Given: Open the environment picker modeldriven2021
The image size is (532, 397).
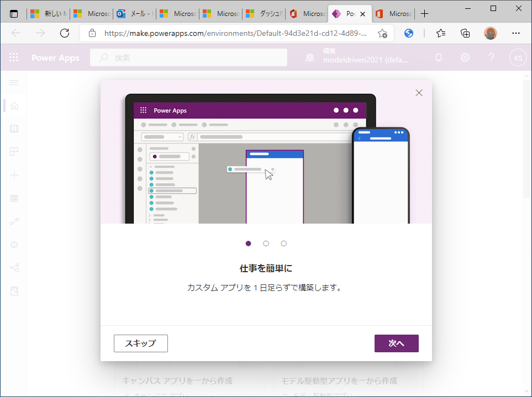Looking at the screenshot, I should (x=358, y=56).
